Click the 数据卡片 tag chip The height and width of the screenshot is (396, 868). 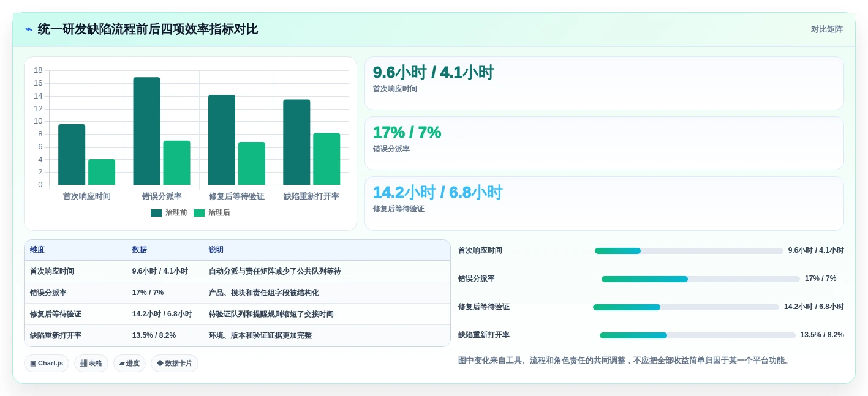pos(175,363)
